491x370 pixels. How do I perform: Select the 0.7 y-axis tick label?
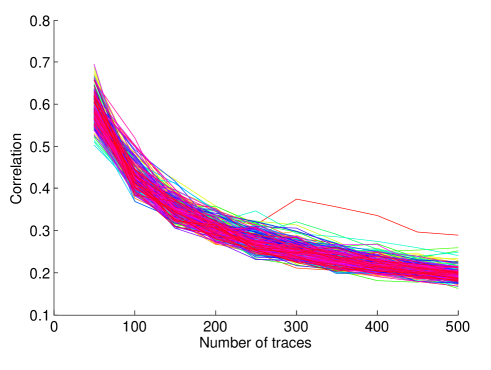pyautogui.click(x=40, y=63)
